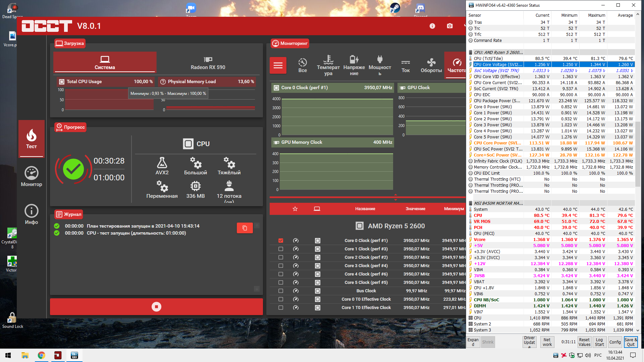Click the Log Start button

click(x=599, y=342)
